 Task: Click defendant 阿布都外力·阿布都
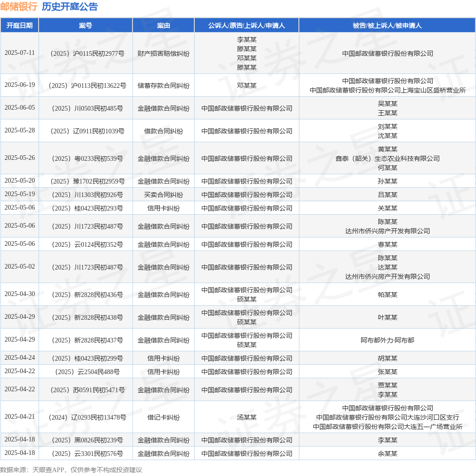(387, 340)
